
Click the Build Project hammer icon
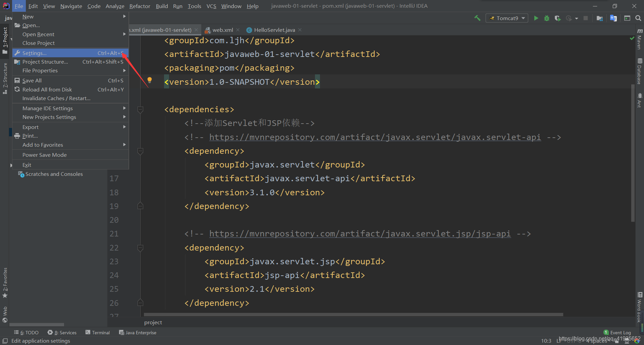coord(477,18)
